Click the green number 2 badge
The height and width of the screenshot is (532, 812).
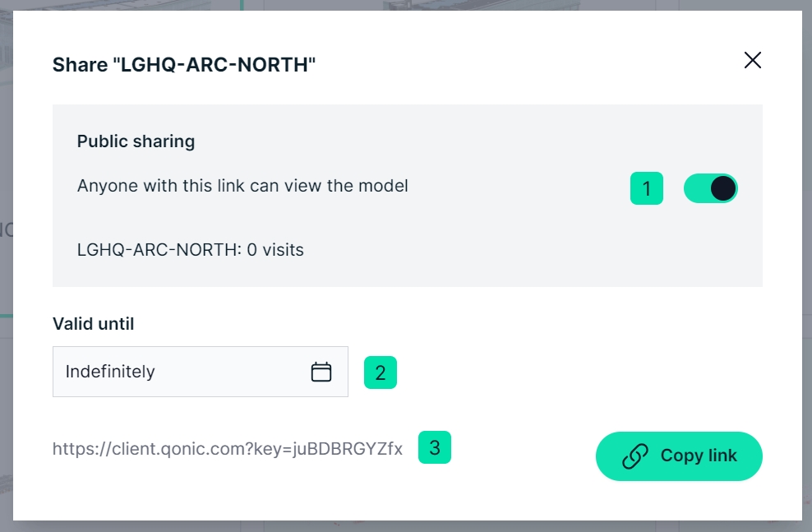[x=380, y=372]
